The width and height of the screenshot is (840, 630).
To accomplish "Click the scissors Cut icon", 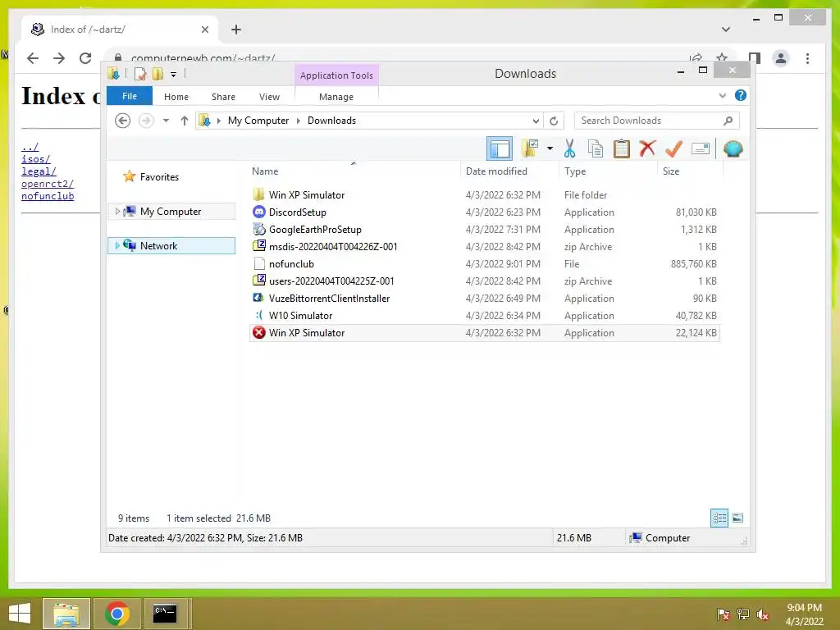I will pyautogui.click(x=569, y=148).
